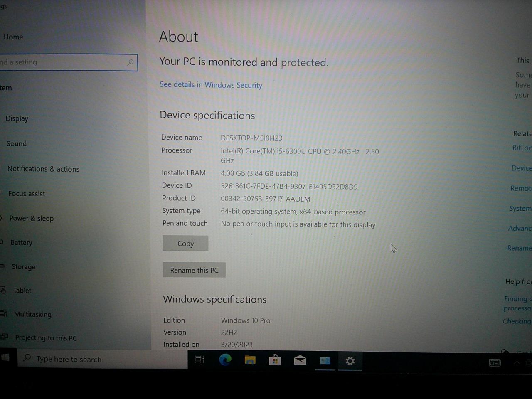Open the Multitasking settings page

coord(32,314)
